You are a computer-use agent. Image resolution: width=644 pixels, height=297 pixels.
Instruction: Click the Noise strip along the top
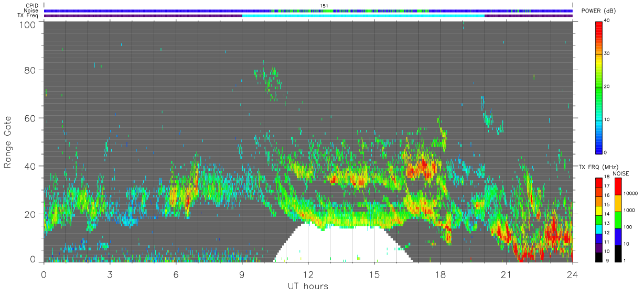(x=308, y=10)
